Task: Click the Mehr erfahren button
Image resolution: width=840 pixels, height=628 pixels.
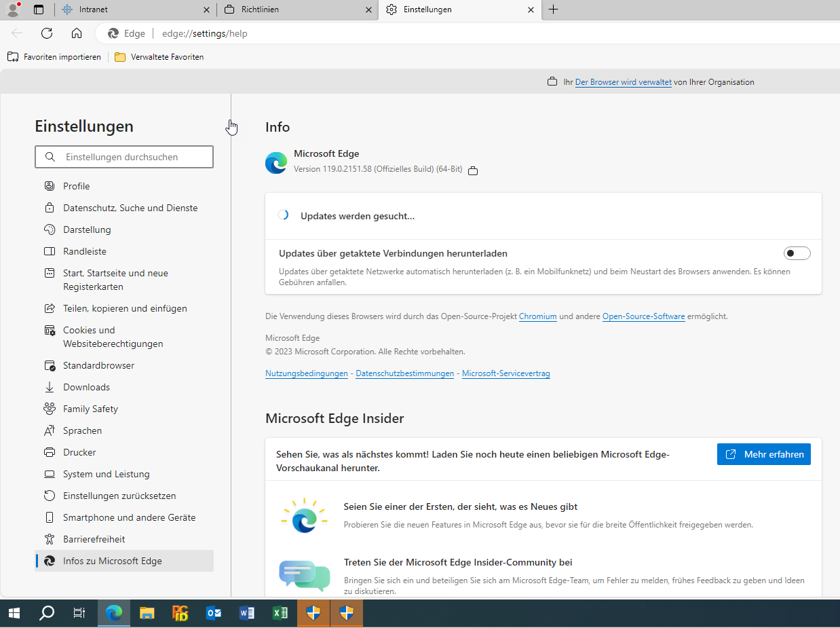Action: (764, 454)
